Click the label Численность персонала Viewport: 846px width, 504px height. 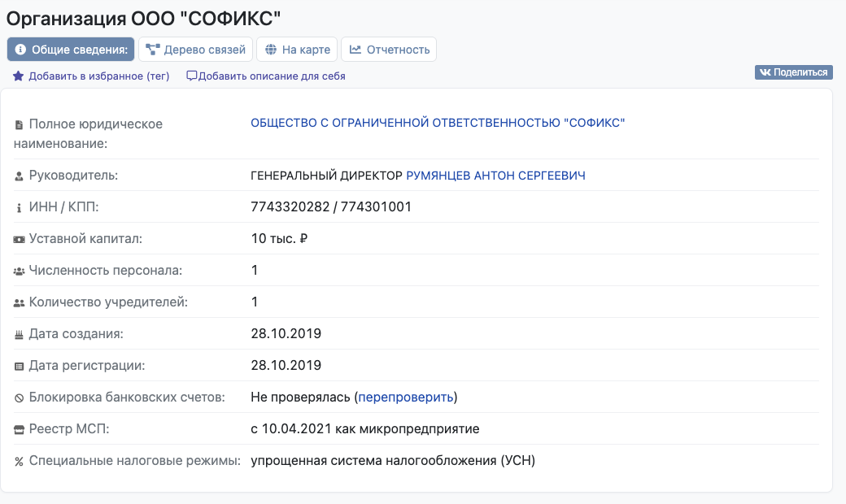[106, 271]
